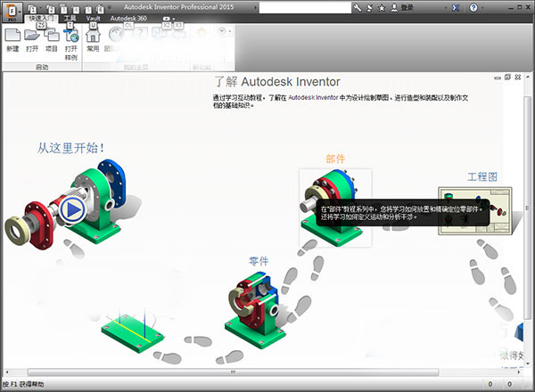Click the purple Autodesk Inventor link in description
The height and width of the screenshot is (392, 535).
(313, 97)
